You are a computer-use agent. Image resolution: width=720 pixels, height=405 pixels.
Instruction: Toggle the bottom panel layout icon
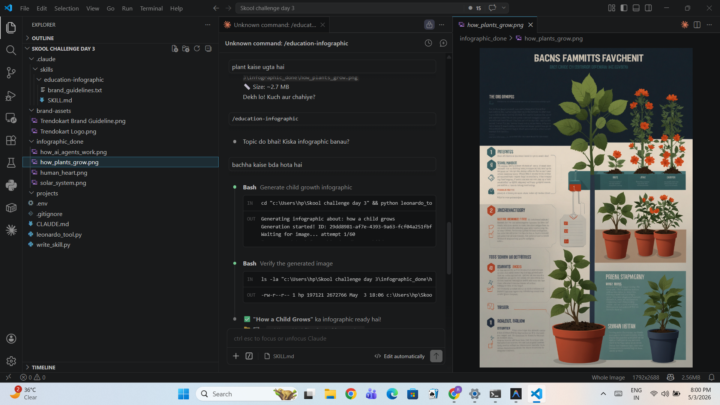coord(636,8)
